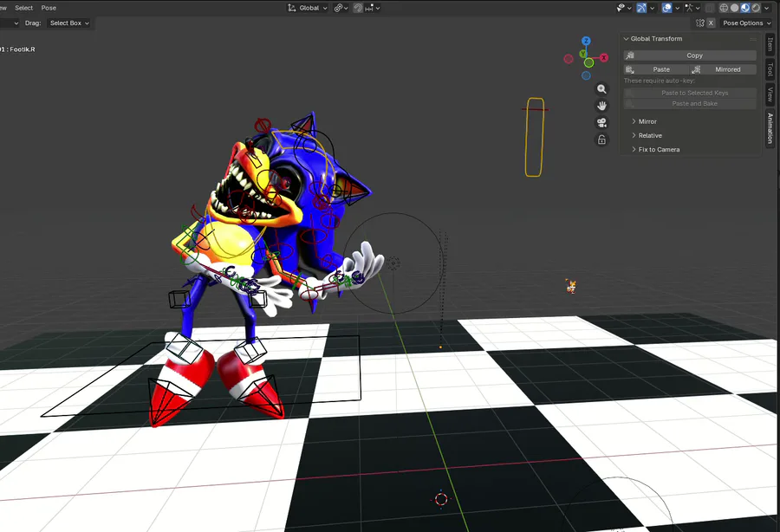
Task: Click the red X axis gizmo handle
Action: (x=603, y=58)
